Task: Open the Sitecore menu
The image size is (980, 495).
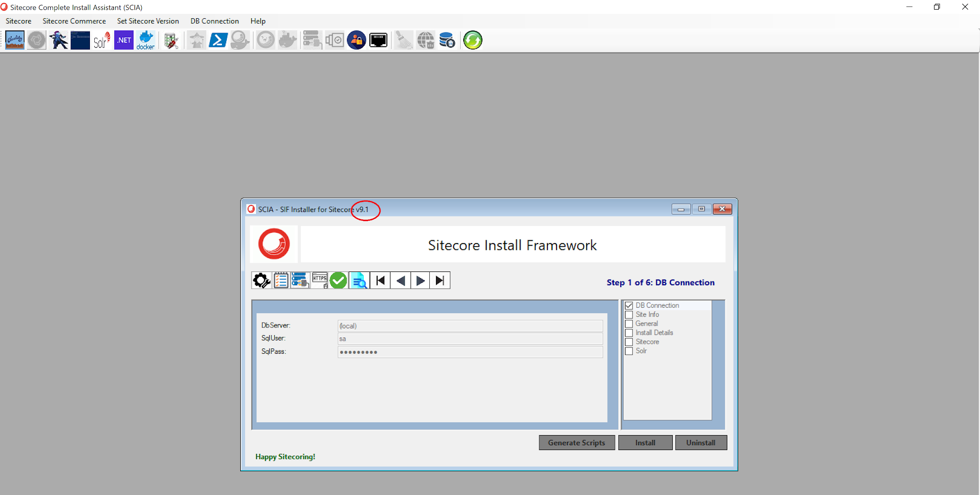Action: click(19, 21)
